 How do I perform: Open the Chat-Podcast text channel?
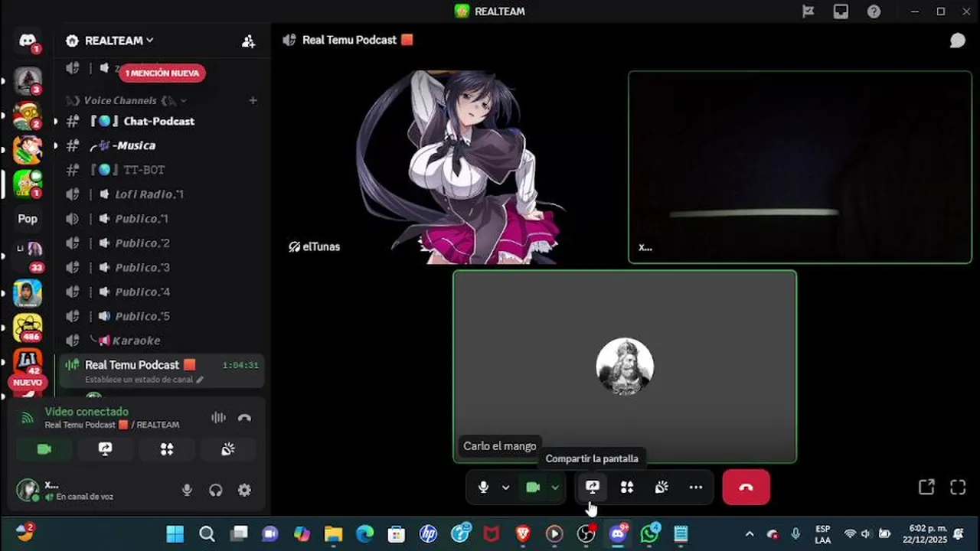click(158, 121)
